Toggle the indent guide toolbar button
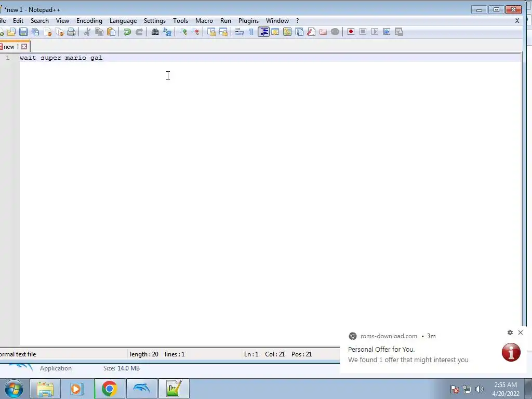 click(x=263, y=32)
